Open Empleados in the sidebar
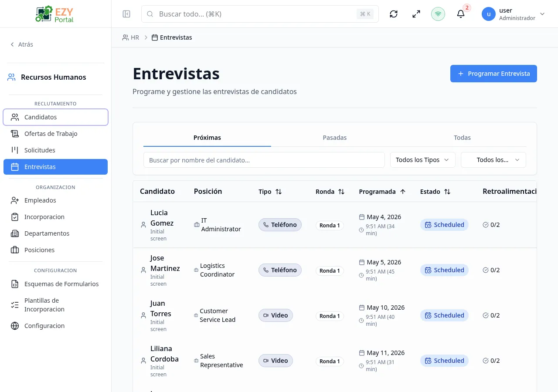The width and height of the screenshot is (558, 392). click(x=55, y=200)
